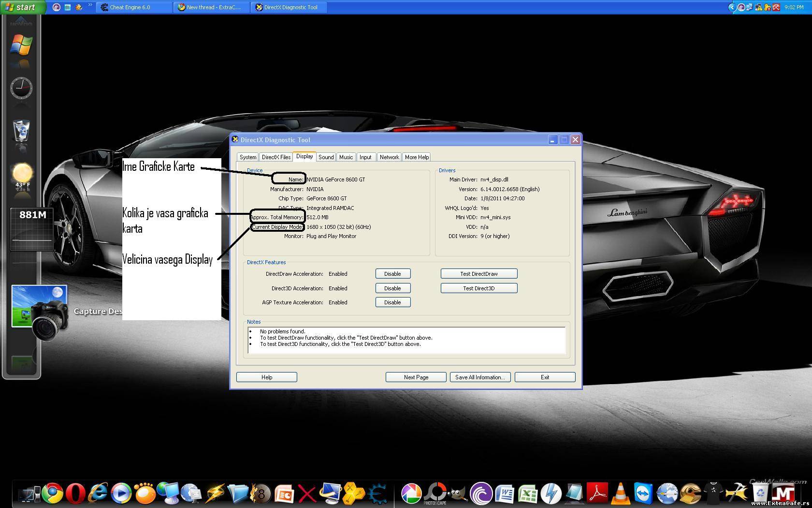
Task: Launch Daemon Tools lightning disc icon
Action: [551, 493]
